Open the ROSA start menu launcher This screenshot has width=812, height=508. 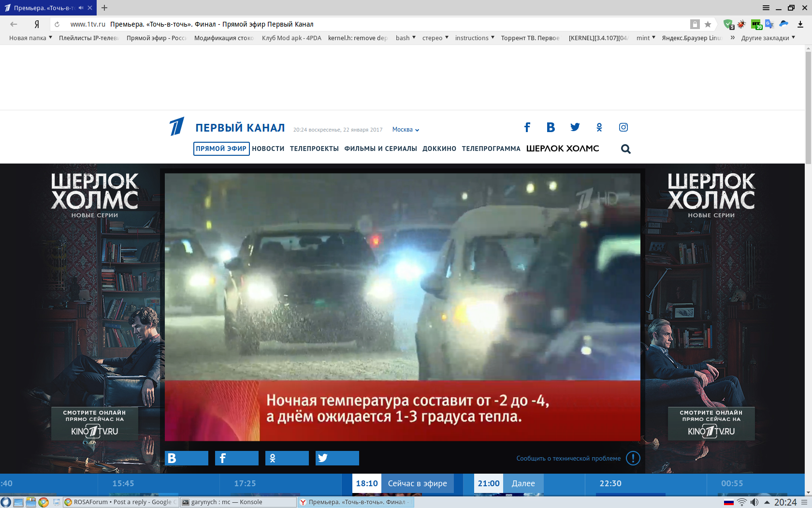[6, 502]
